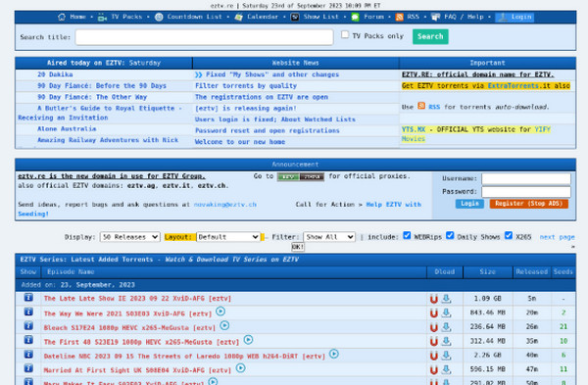The height and width of the screenshot is (385, 588).
Task: Open info icon for The Late Late Show
Action: [x=28, y=298]
